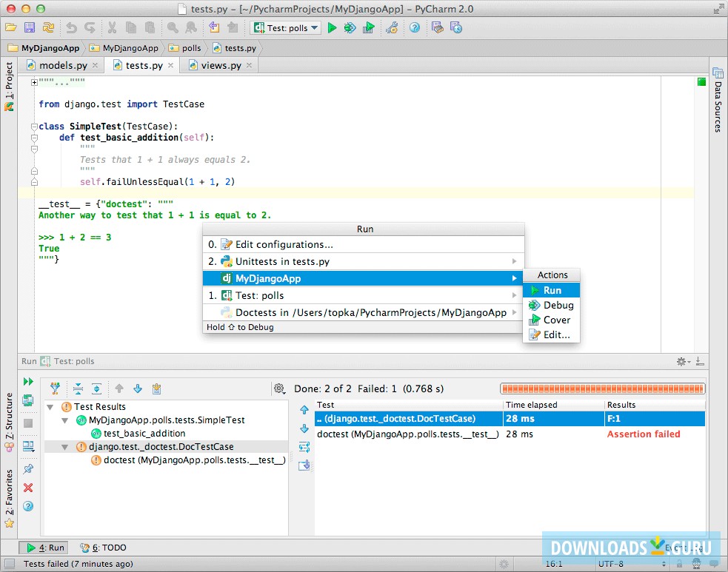728x572 pixels.
Task: Rerun tests with the double green arrow
Action: (28, 381)
